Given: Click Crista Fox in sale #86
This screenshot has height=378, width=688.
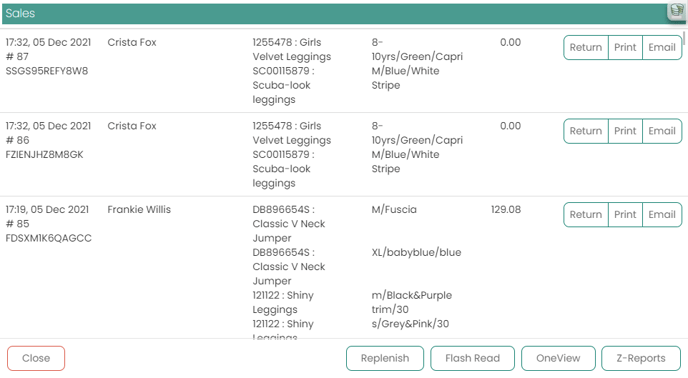Looking at the screenshot, I should point(132,126).
